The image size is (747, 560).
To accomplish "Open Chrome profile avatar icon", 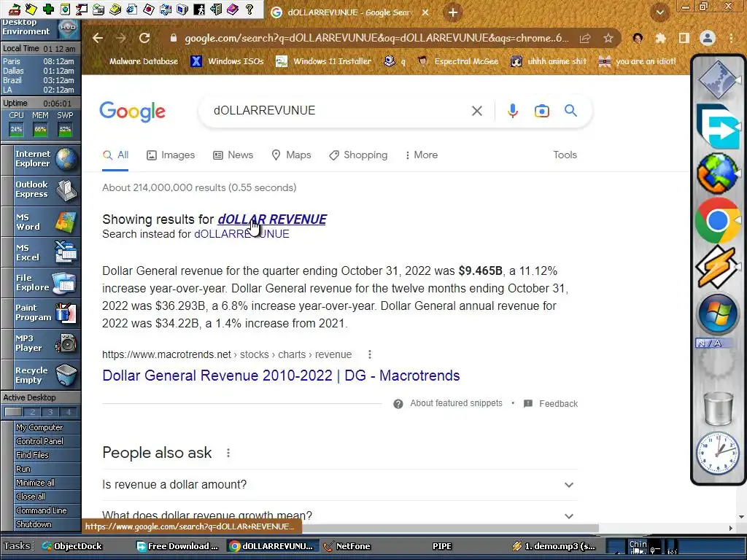I will (708, 38).
